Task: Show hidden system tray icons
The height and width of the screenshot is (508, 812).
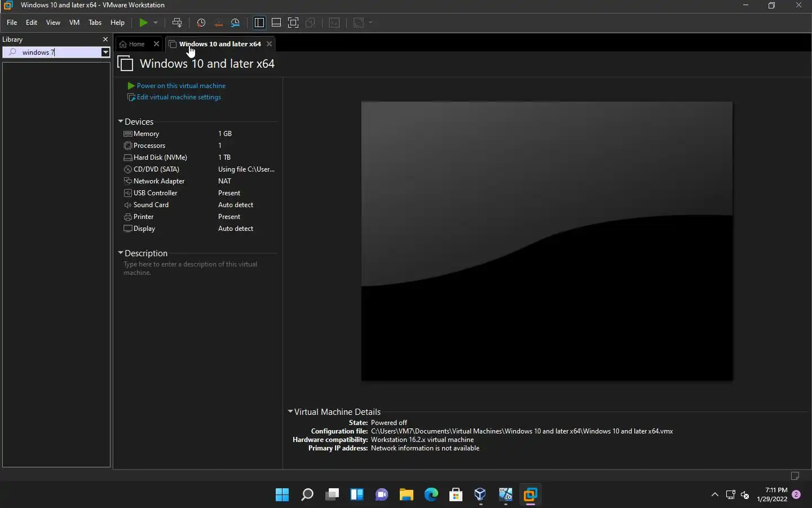Action: coord(714,495)
